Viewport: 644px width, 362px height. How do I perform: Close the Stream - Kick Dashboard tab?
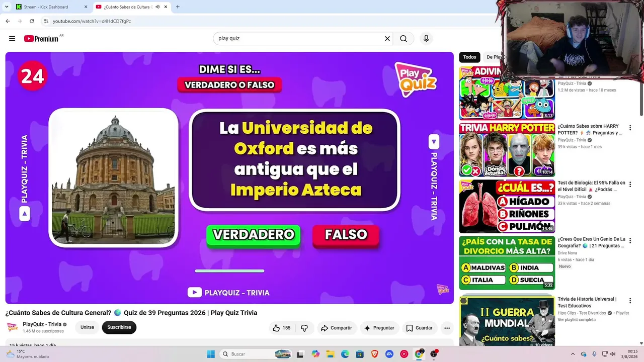(85, 7)
